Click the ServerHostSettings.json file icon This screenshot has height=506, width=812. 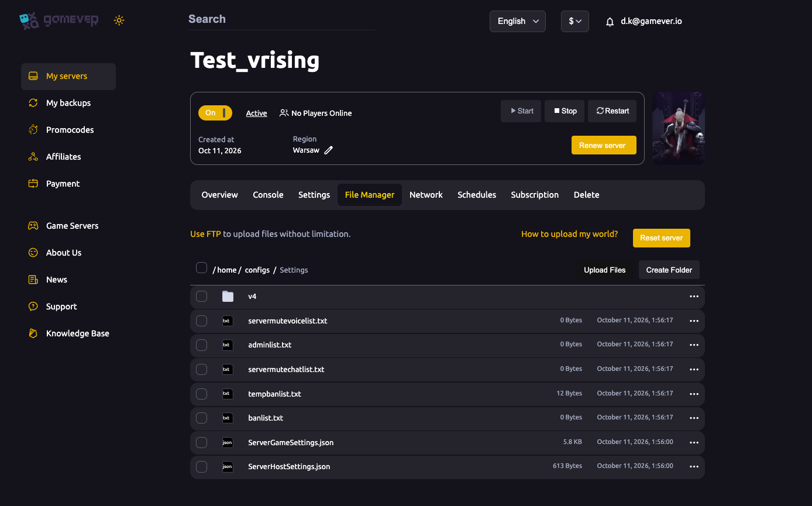point(228,467)
